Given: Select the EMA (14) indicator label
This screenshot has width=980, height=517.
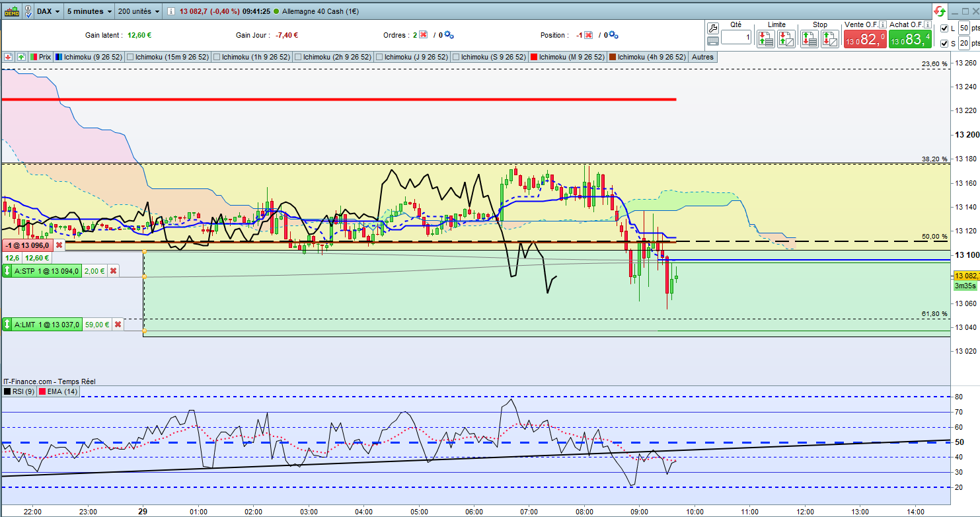Looking at the screenshot, I should pos(58,392).
